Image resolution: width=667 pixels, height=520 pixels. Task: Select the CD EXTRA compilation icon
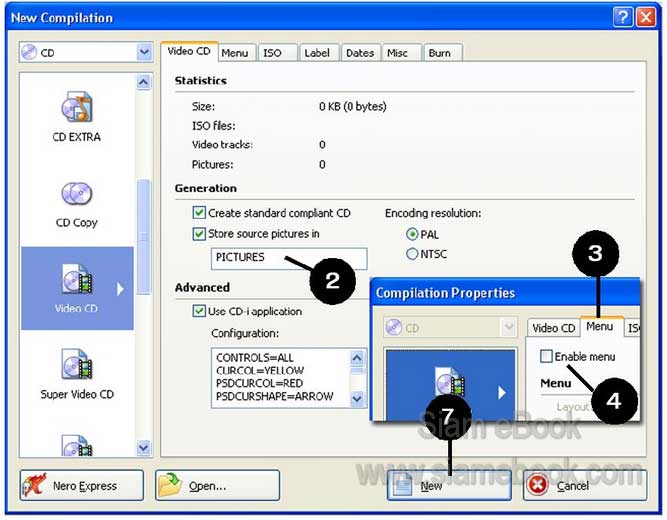pyautogui.click(x=77, y=107)
